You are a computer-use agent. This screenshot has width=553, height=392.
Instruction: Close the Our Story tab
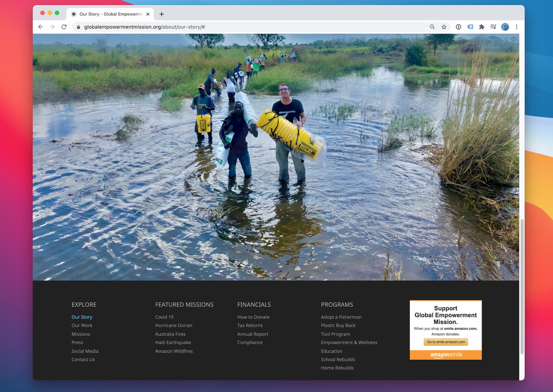click(148, 14)
